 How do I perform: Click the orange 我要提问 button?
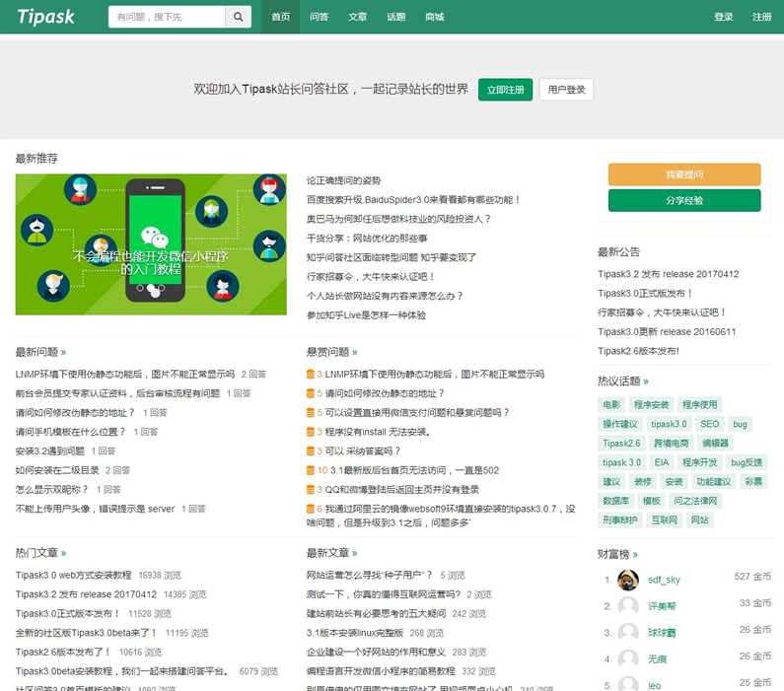point(684,174)
